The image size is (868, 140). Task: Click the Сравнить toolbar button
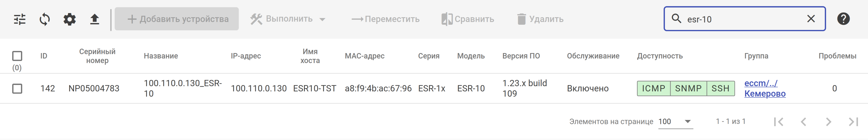(x=468, y=19)
